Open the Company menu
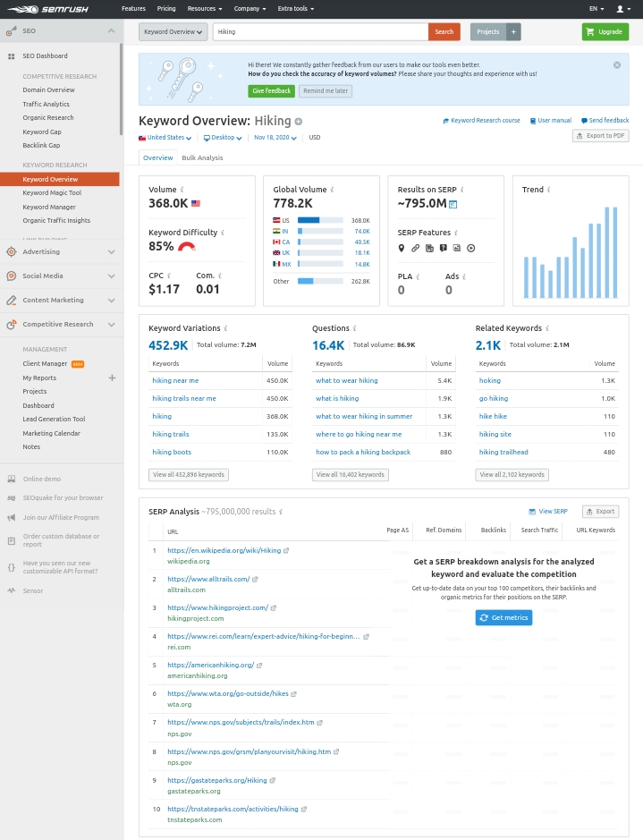Image resolution: width=643 pixels, height=840 pixels. (x=250, y=9)
